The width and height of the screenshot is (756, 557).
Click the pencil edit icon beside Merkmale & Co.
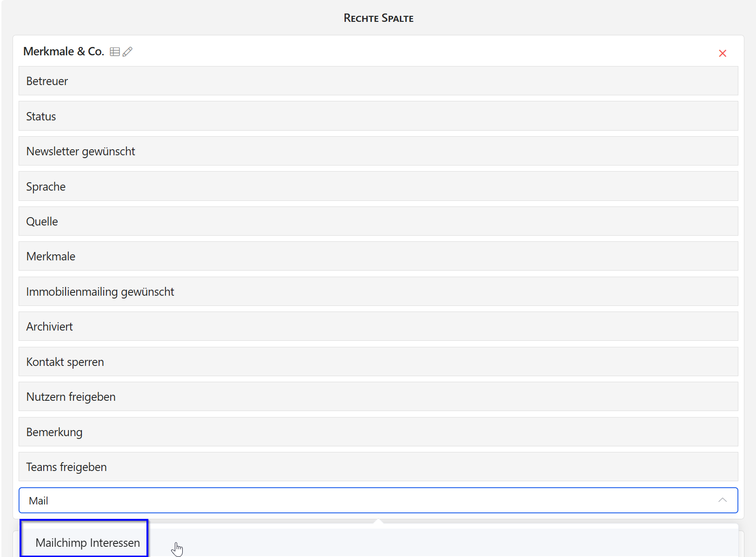pyautogui.click(x=127, y=52)
